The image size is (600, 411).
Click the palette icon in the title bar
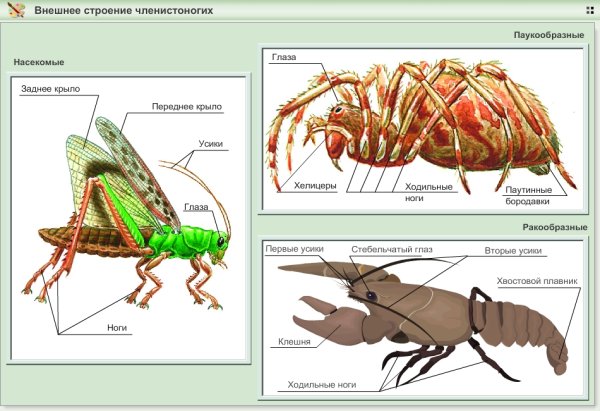[16, 10]
